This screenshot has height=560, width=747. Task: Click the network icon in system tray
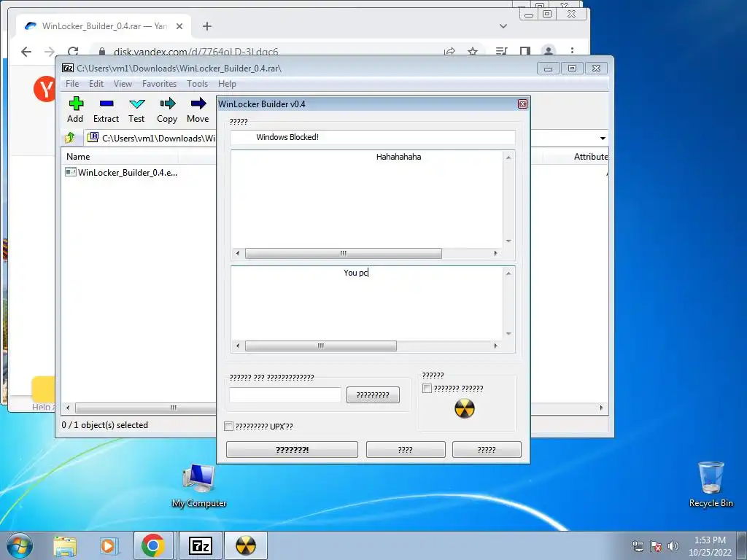[x=638, y=546]
